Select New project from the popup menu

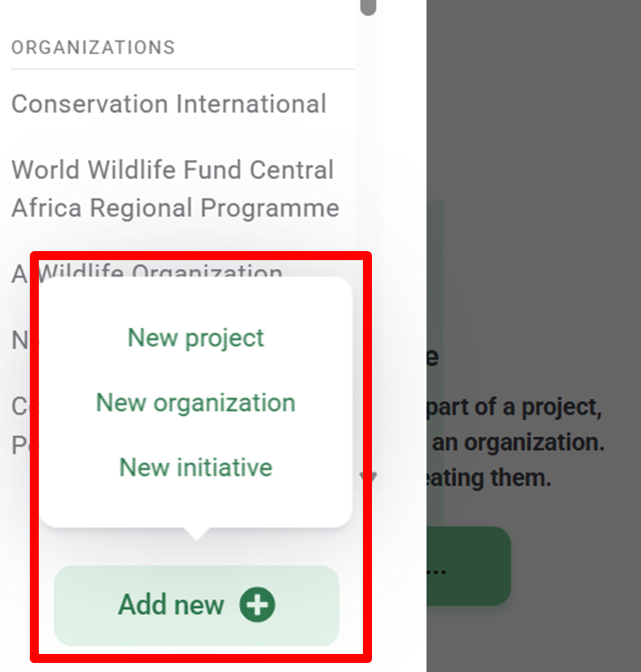point(196,338)
